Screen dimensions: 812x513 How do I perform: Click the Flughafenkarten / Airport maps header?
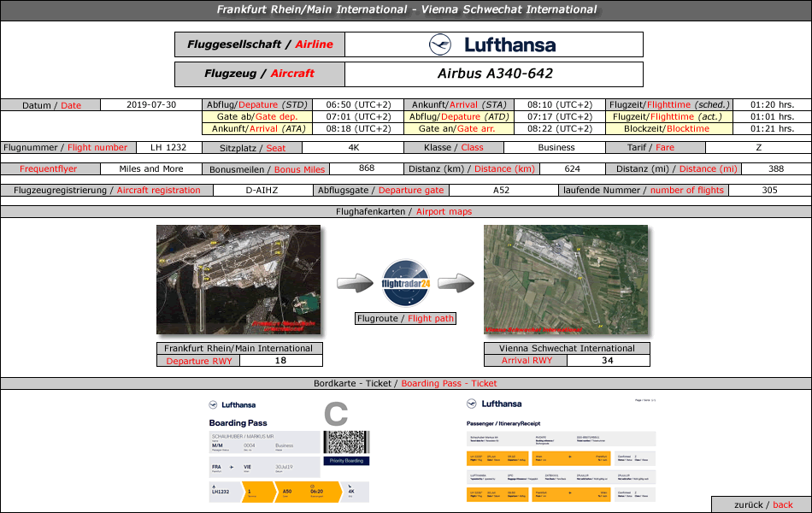[x=406, y=211]
